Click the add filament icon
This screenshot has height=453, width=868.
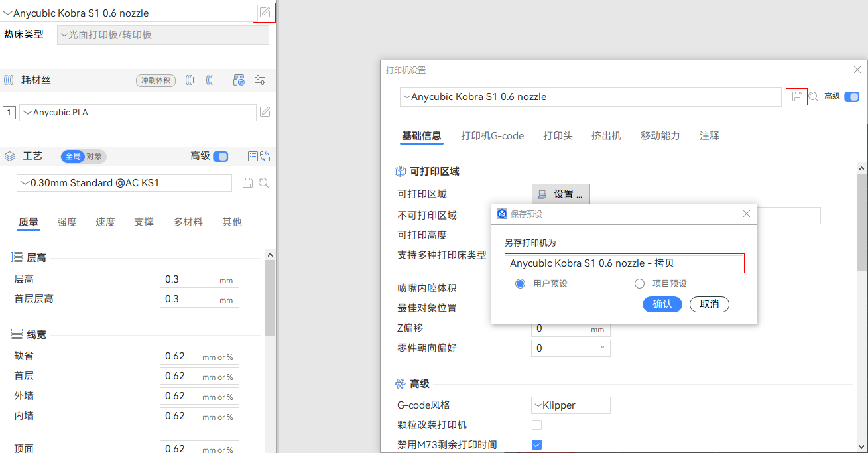(191, 80)
